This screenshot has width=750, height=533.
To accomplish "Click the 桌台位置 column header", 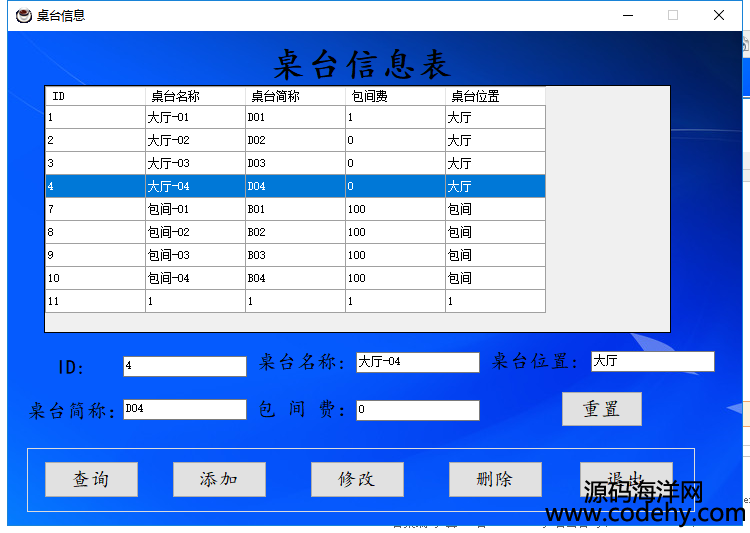I will pos(495,96).
